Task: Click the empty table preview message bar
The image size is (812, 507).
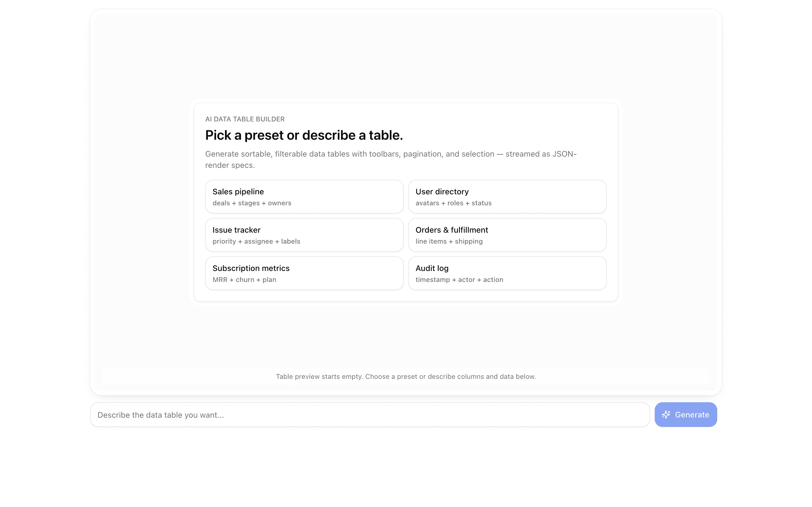Action: (x=406, y=376)
